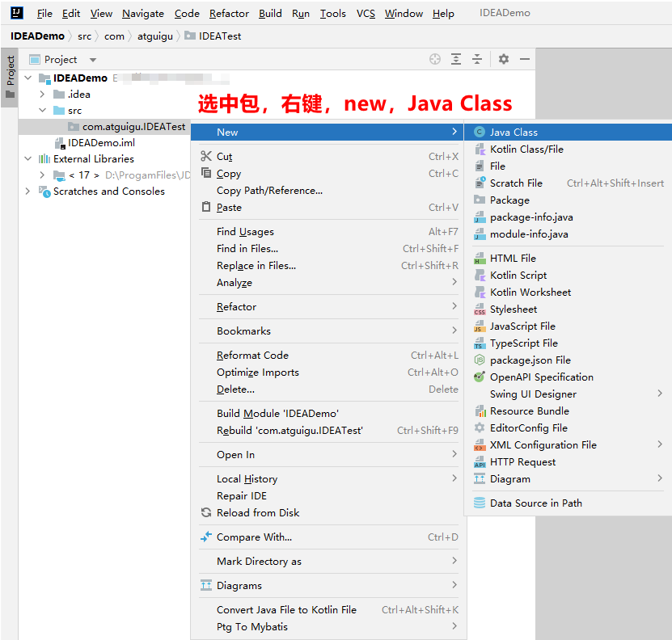Choose module-info.java from New submenu
The height and width of the screenshot is (640, 672).
point(568,234)
